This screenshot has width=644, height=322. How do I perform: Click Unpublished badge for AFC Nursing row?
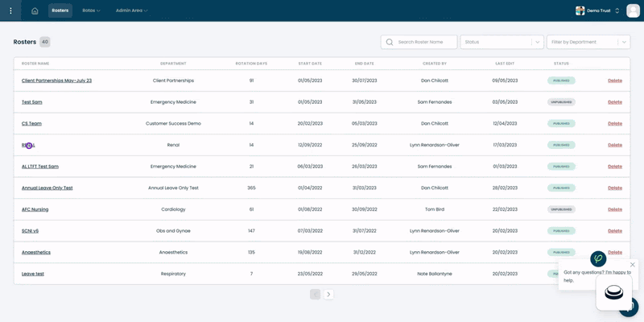click(561, 209)
